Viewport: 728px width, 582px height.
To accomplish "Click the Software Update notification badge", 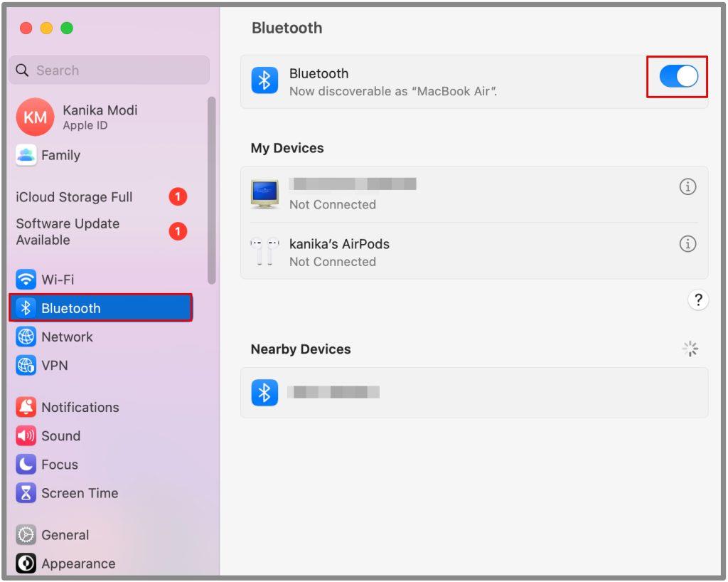I will click(x=178, y=231).
